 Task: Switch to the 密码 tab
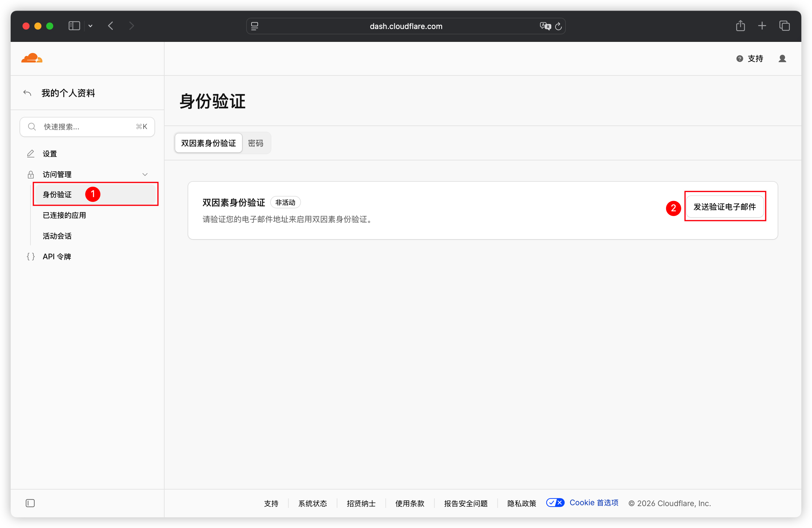[x=256, y=143]
